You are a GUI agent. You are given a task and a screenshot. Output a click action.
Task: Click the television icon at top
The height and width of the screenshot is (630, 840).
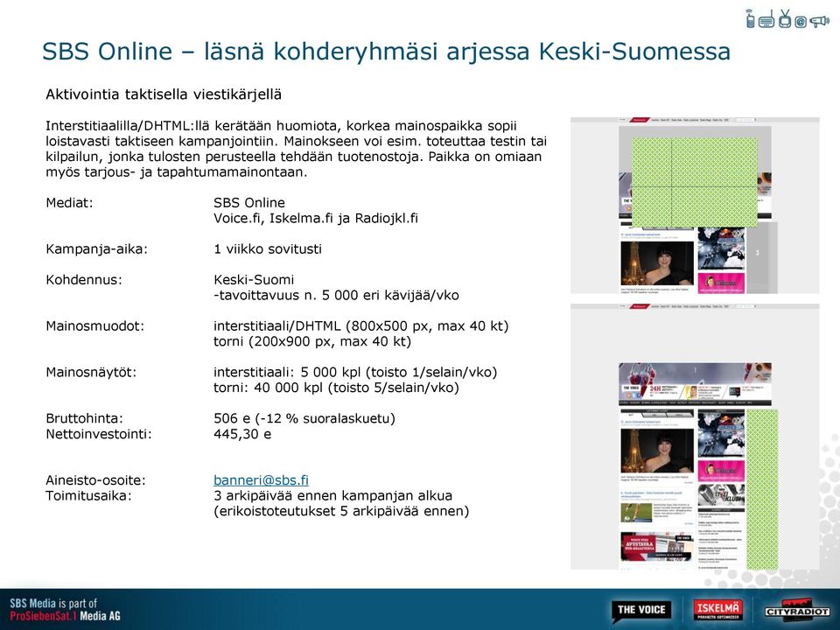[x=785, y=18]
